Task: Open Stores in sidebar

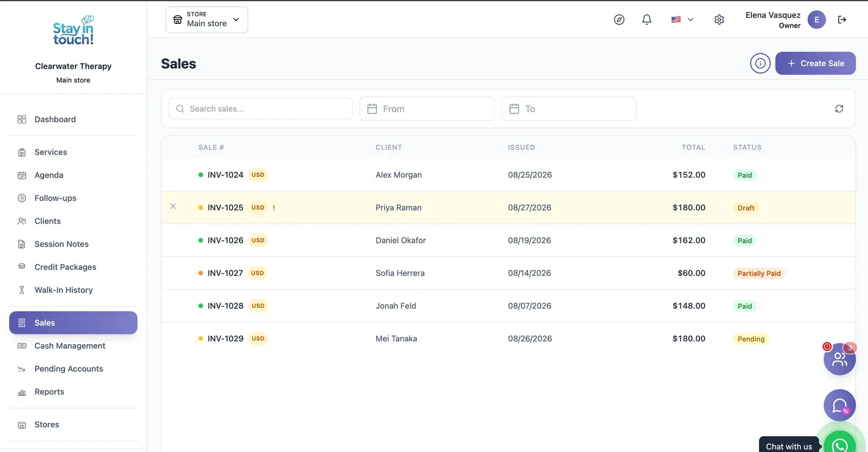Action: (x=73, y=424)
